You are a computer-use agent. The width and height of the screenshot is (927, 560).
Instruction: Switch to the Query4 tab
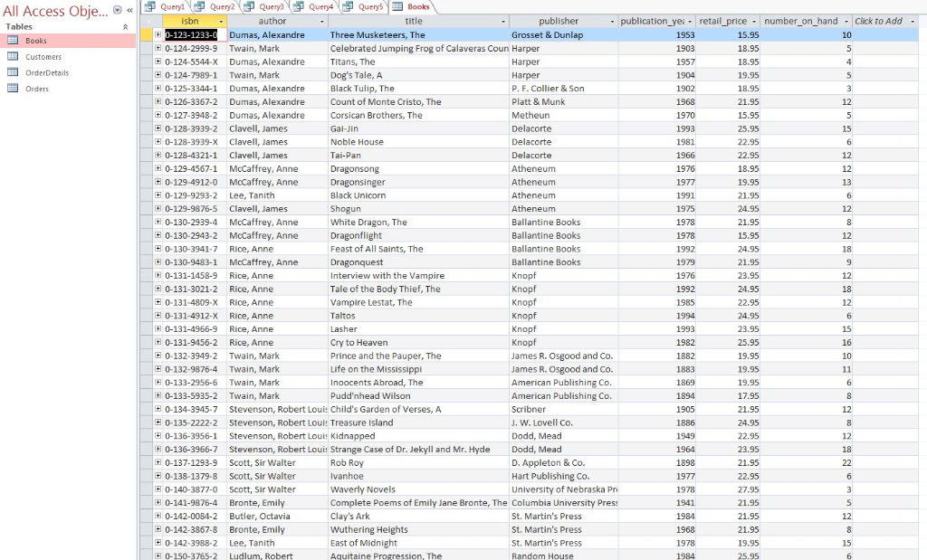point(314,6)
